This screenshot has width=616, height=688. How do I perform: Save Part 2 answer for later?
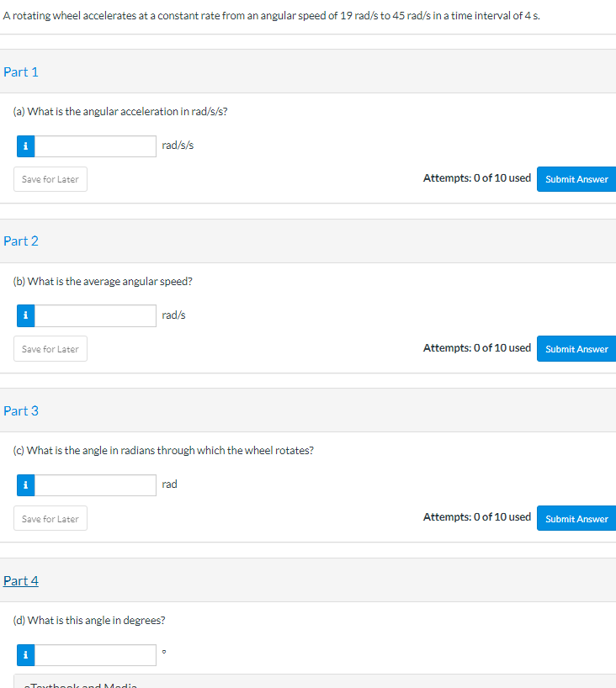pyautogui.click(x=50, y=349)
